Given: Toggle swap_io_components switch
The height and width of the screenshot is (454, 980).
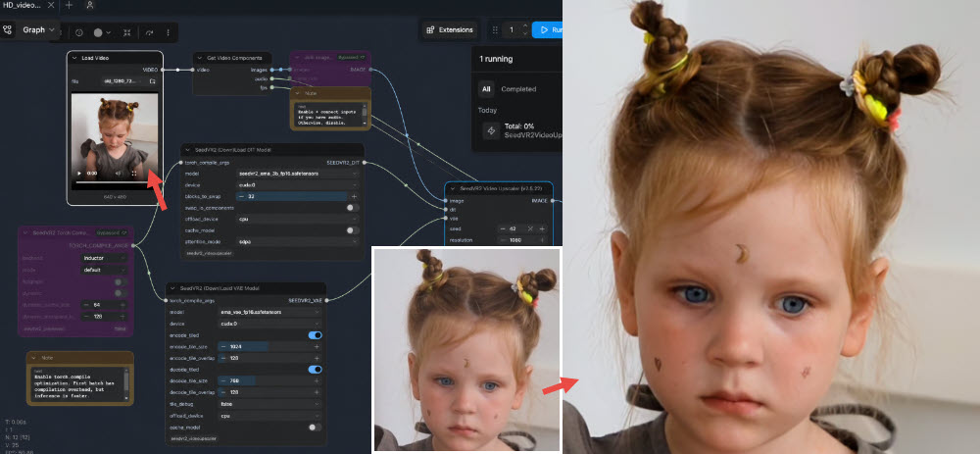Looking at the screenshot, I should point(353,208).
